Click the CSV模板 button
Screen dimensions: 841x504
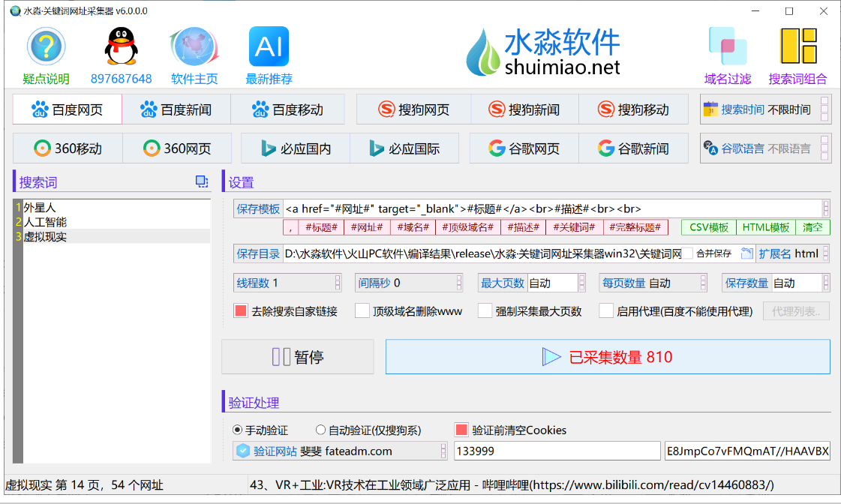[x=708, y=228]
